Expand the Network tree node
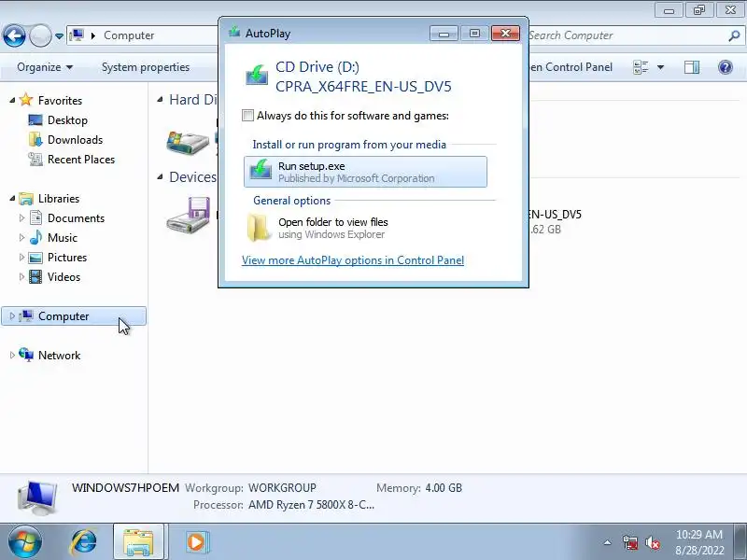 pyautogui.click(x=12, y=356)
